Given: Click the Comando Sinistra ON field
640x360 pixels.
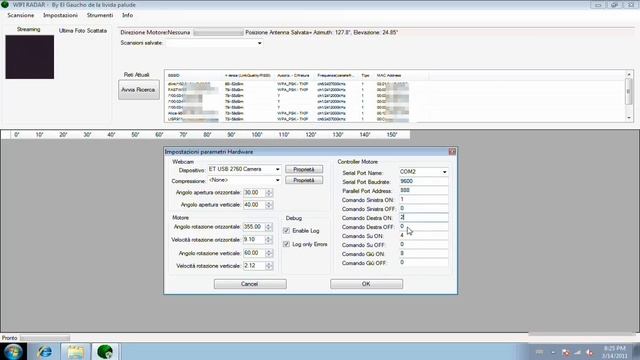Looking at the screenshot, I should coord(423,199).
